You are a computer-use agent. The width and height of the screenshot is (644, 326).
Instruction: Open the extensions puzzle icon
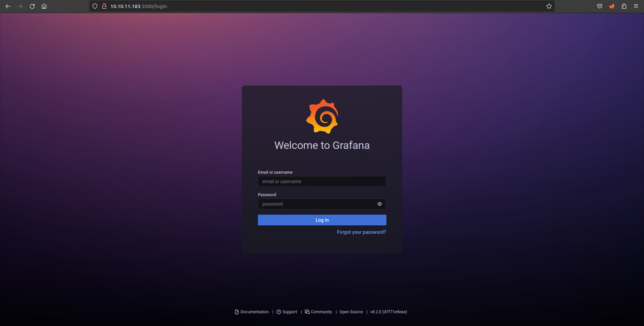click(x=624, y=6)
